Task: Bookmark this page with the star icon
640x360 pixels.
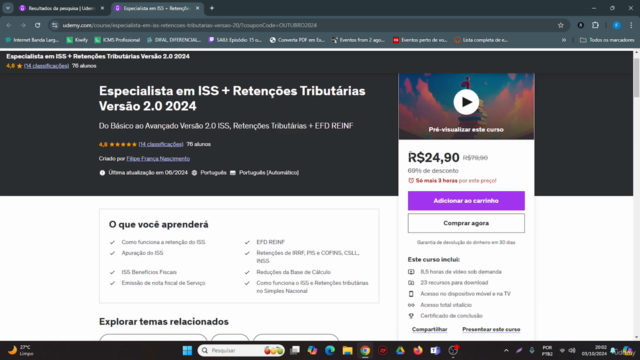Action: click(561, 25)
